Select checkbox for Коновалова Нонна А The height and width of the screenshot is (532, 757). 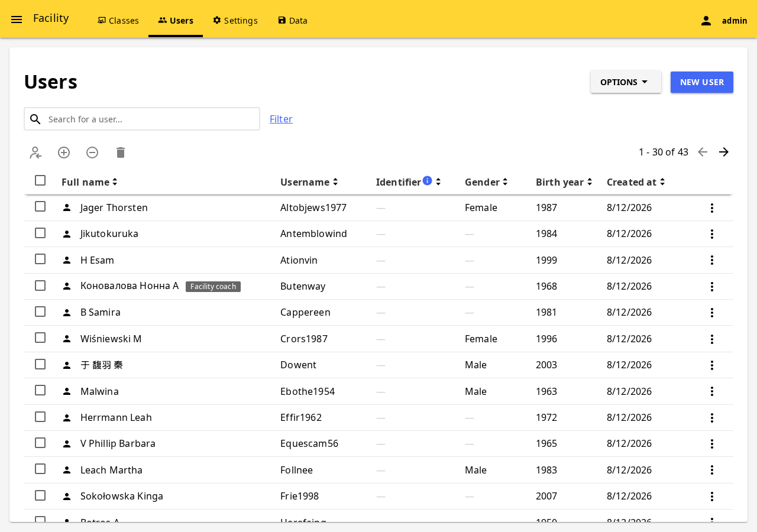pyautogui.click(x=40, y=286)
